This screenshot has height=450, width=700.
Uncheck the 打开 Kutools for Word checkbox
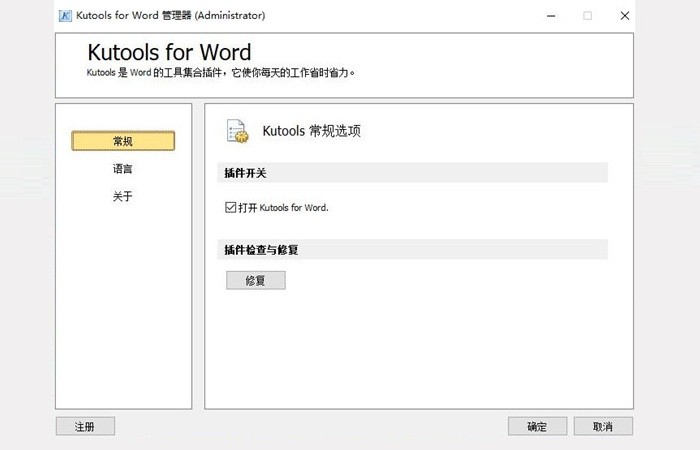coord(231,208)
